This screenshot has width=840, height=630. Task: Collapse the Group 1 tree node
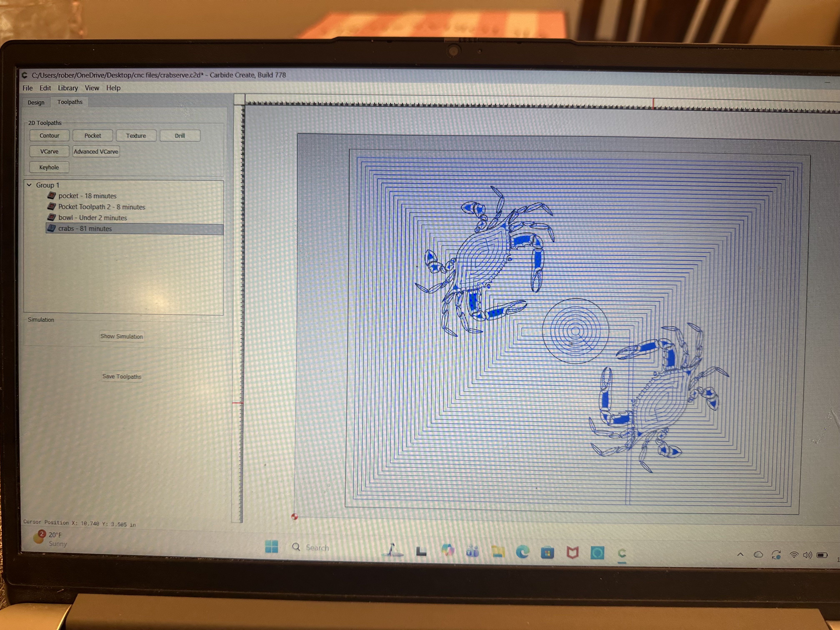coord(29,185)
